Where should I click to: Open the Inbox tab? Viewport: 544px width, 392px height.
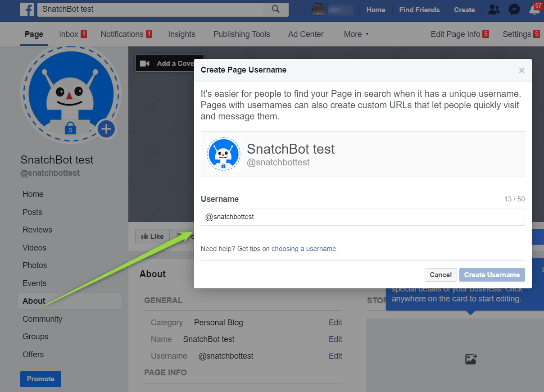(73, 34)
